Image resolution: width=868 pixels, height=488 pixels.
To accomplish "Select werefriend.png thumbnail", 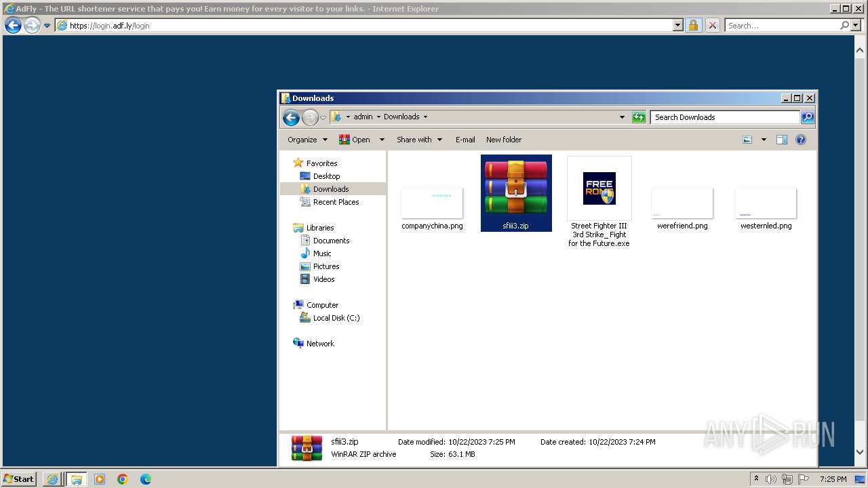I will [x=682, y=203].
